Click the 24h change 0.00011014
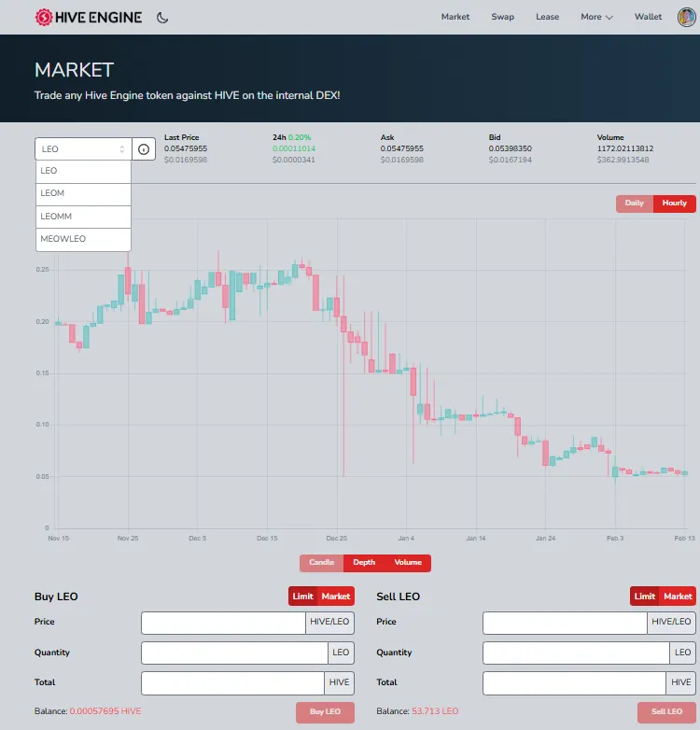The height and width of the screenshot is (730, 700). 294,148
